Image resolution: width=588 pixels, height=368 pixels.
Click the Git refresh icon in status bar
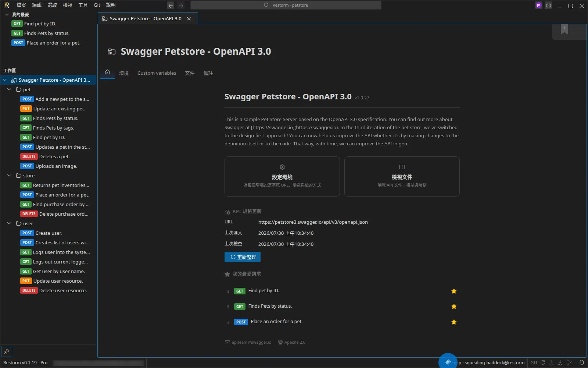[x=543, y=362]
